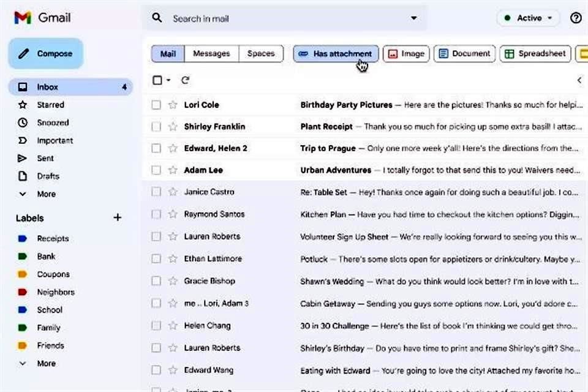This screenshot has width=588, height=392.
Task: Open the help question mark icon
Action: pyautogui.click(x=575, y=18)
